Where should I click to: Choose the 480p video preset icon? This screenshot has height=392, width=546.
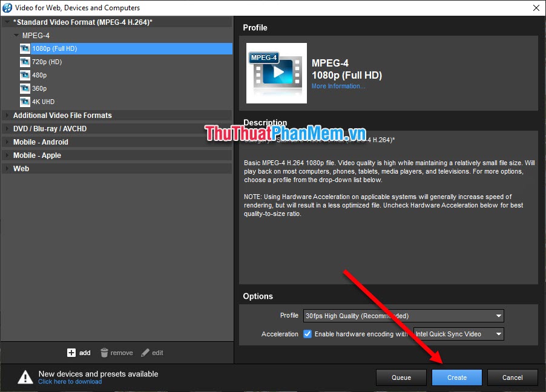(x=25, y=75)
